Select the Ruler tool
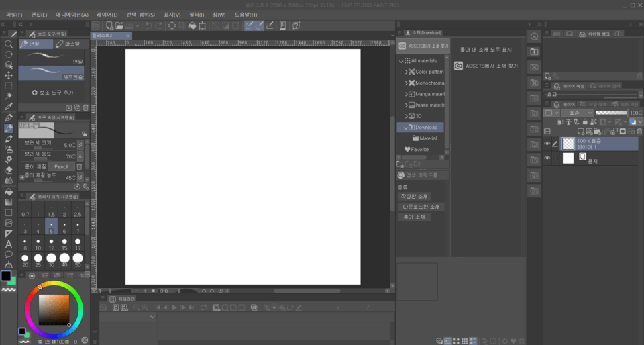This screenshot has width=644, height=345. click(x=8, y=234)
